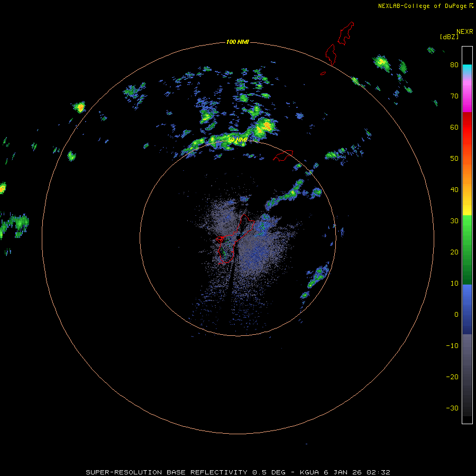Image resolution: width=476 pixels, height=476 pixels.
Task: Click the tall red island outline at top
Action: [x=346, y=33]
